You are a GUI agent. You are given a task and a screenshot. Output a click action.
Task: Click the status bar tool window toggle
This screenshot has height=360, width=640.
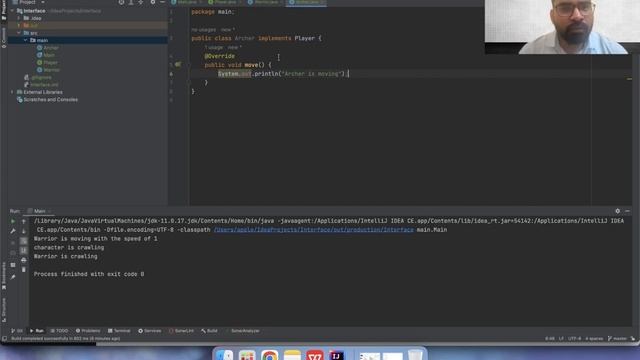click(x=4, y=338)
